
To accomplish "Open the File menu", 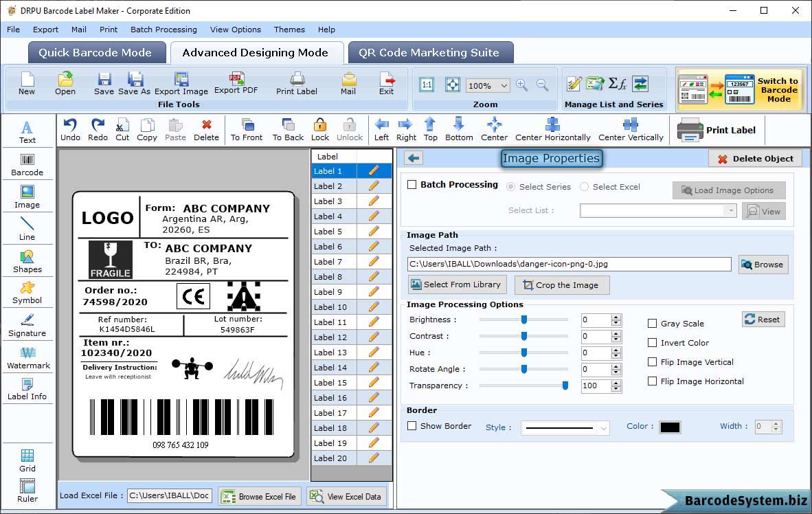I will pyautogui.click(x=14, y=30).
